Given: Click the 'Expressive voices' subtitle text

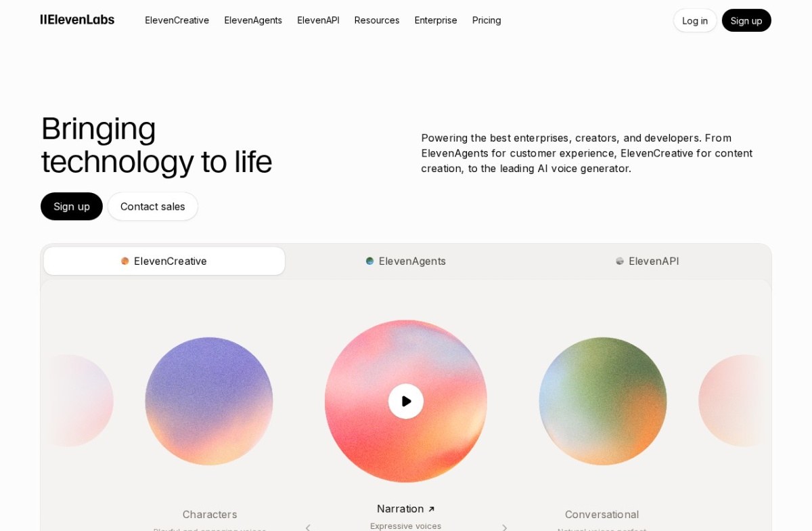Looking at the screenshot, I should pyautogui.click(x=406, y=526).
